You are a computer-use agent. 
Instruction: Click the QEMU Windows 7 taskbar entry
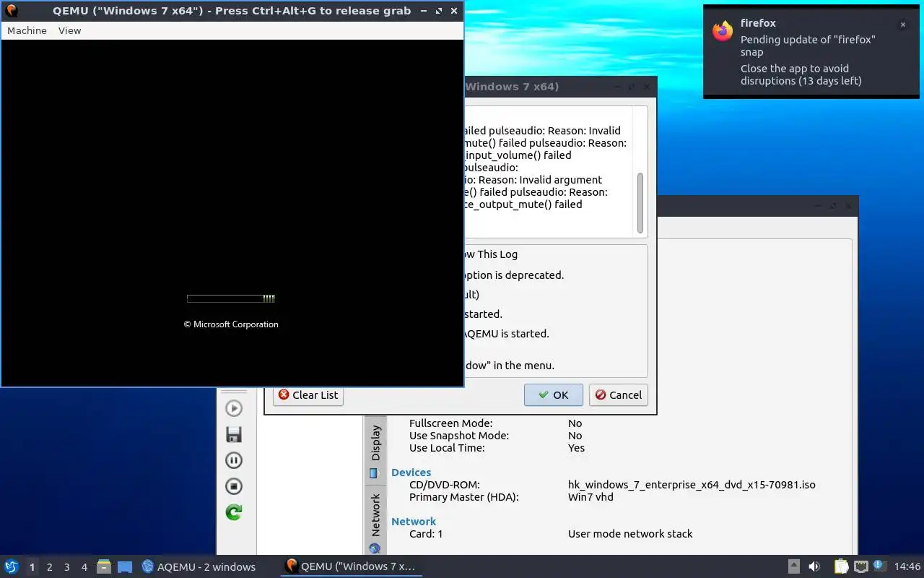(x=351, y=566)
